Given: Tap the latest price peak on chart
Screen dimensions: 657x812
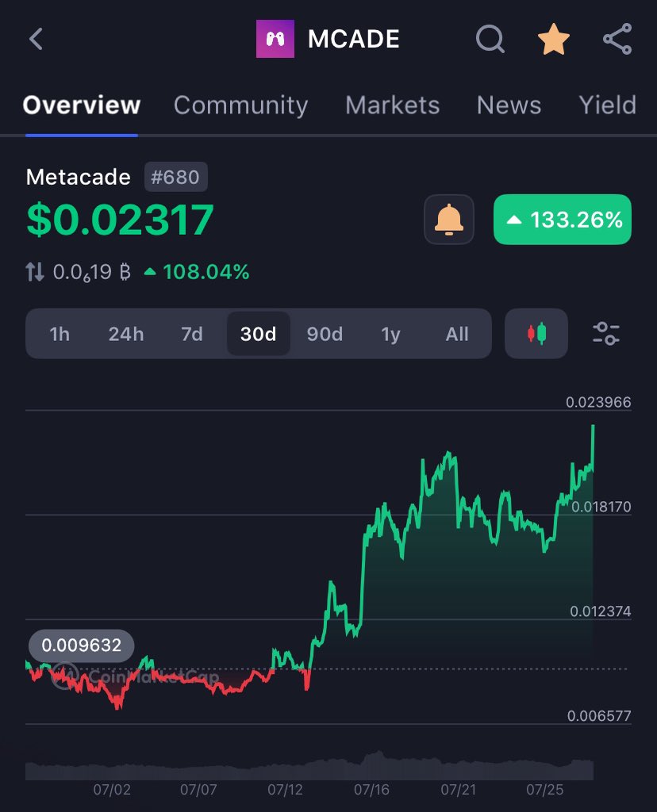Looking at the screenshot, I should click(593, 427).
